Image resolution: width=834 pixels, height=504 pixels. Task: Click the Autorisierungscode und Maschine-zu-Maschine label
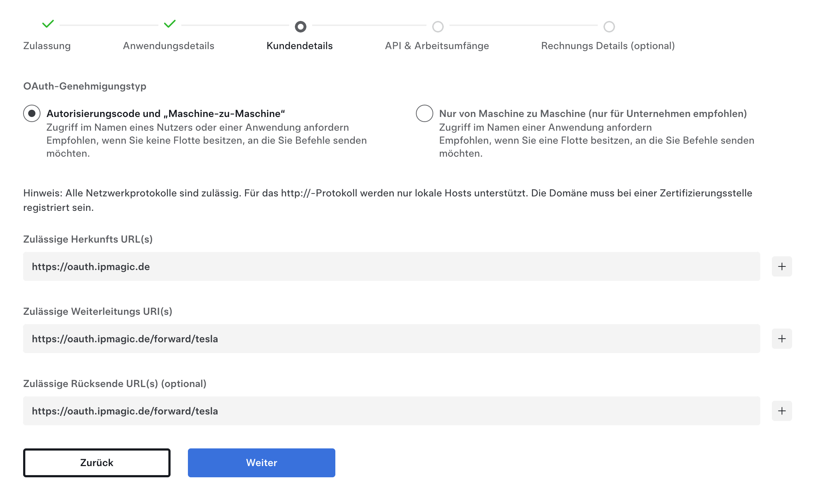165,113
